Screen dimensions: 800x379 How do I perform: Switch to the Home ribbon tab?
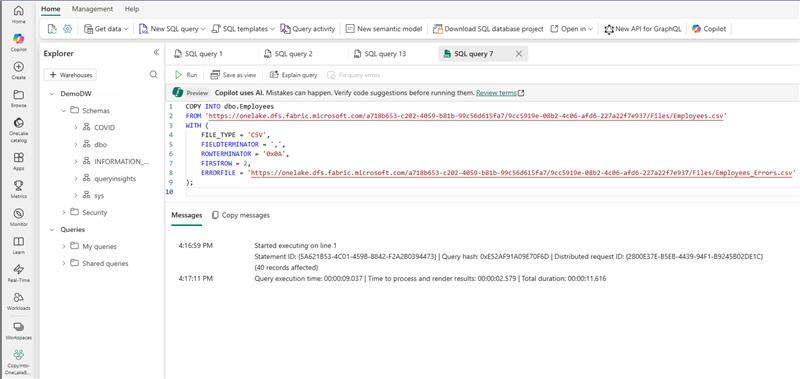pos(51,9)
